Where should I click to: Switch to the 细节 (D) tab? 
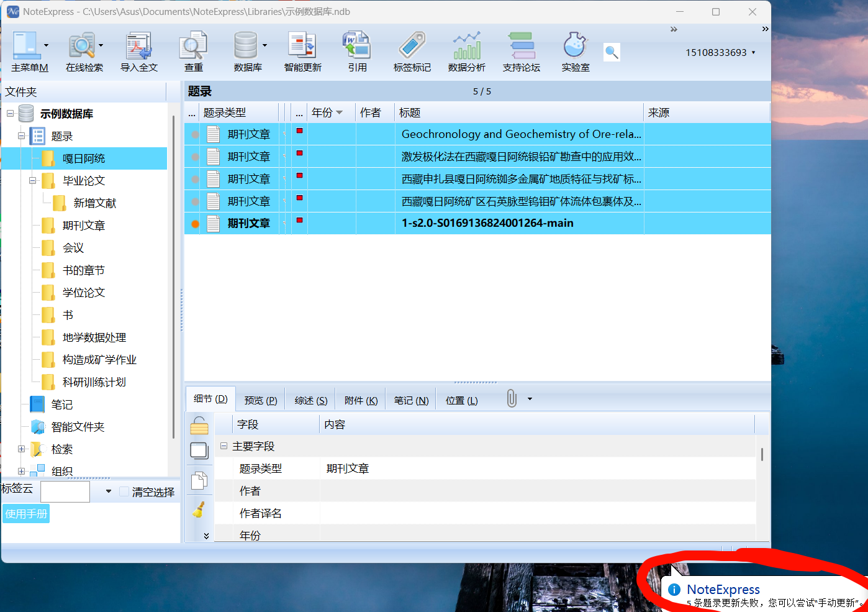click(x=210, y=399)
